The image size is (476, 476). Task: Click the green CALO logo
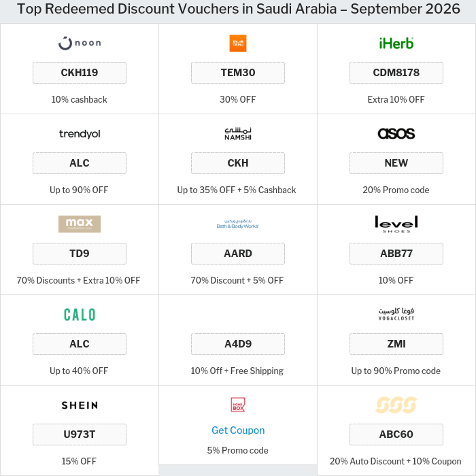(80, 314)
